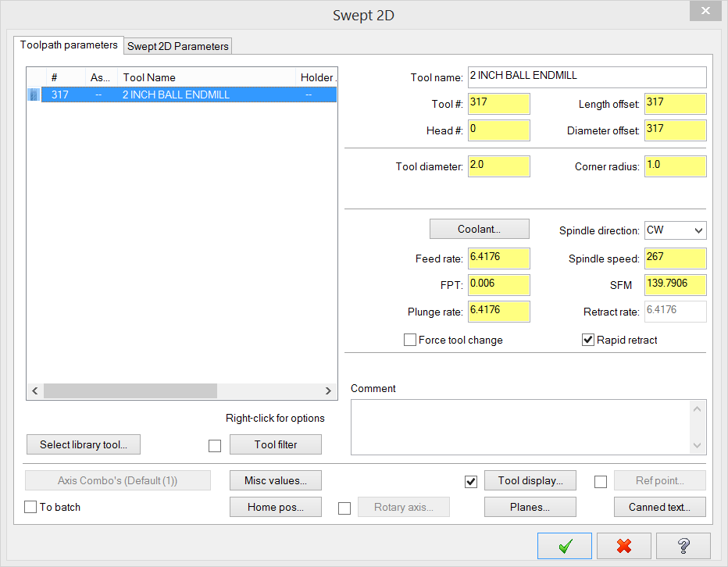The height and width of the screenshot is (567, 728).
Task: Open Misc values settings
Action: (275, 480)
